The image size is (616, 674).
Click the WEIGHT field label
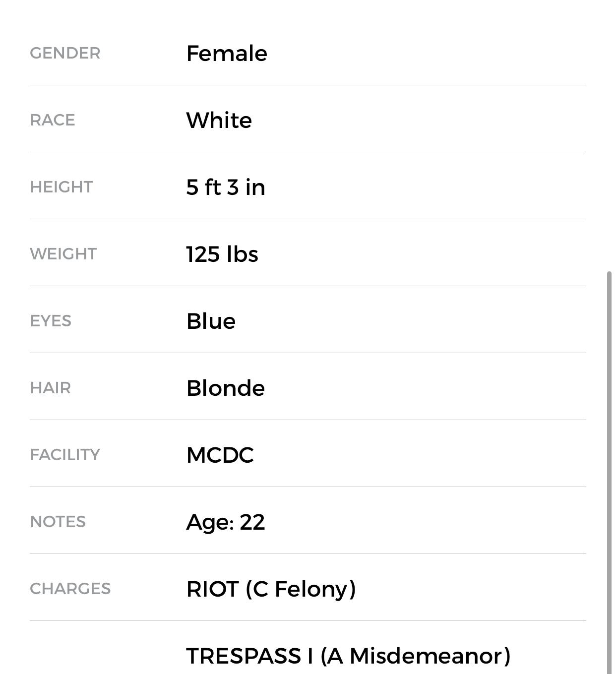coord(63,254)
